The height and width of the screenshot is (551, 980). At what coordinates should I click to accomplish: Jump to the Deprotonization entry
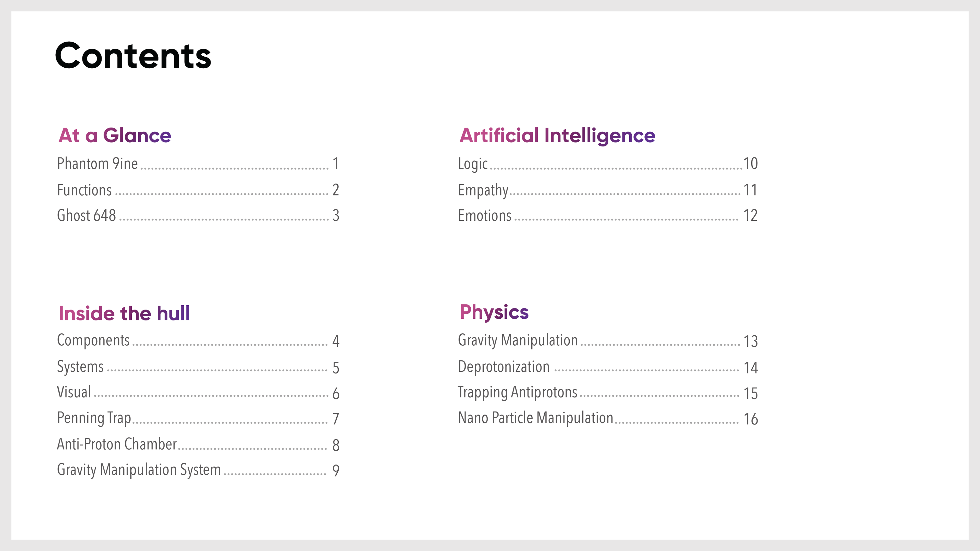click(x=608, y=367)
